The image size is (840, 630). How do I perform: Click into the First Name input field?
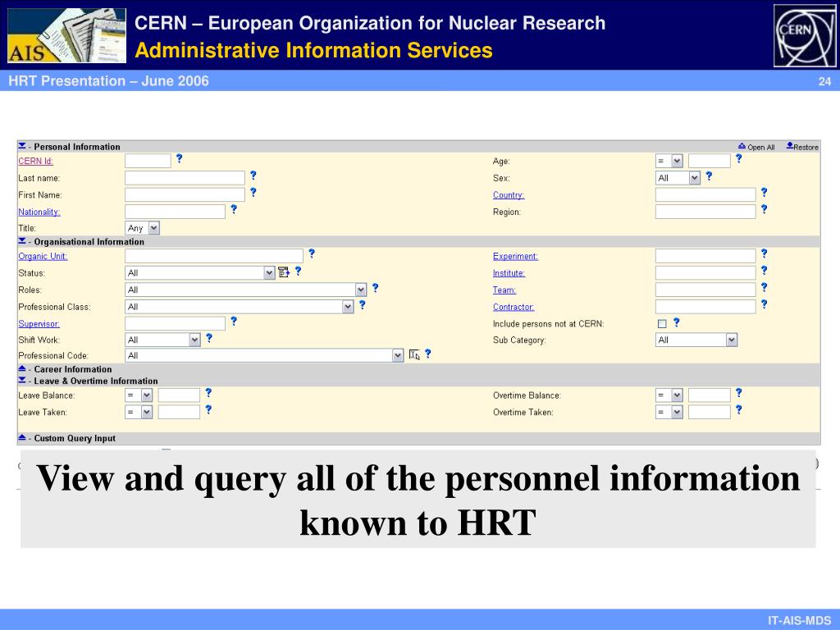tap(185, 194)
